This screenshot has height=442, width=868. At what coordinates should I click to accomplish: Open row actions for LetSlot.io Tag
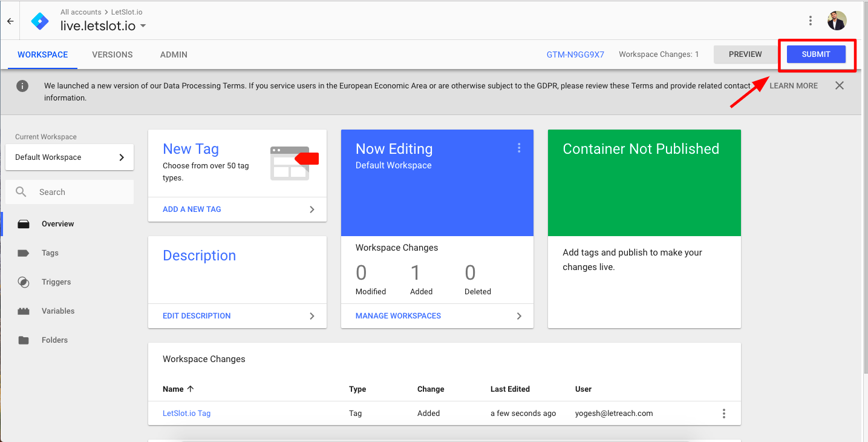[x=724, y=414]
